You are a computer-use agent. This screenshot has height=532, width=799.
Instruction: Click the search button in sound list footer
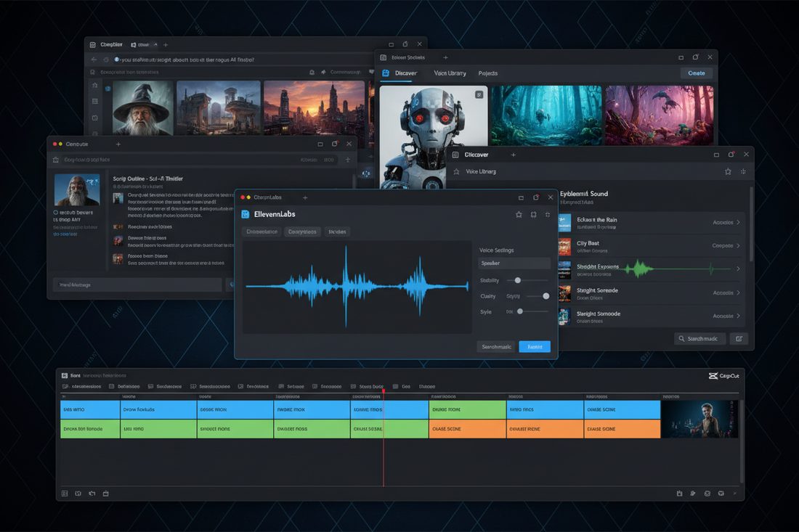coord(699,338)
